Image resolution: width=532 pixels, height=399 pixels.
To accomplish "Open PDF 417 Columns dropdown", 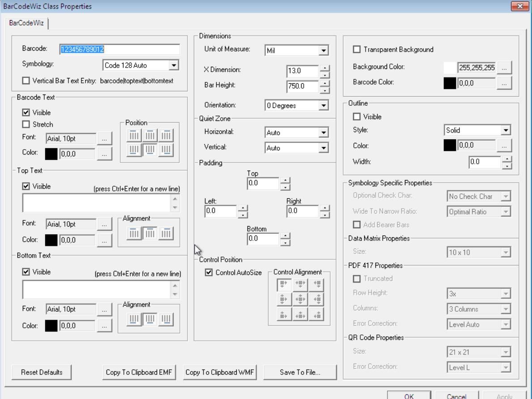I will click(x=506, y=309).
